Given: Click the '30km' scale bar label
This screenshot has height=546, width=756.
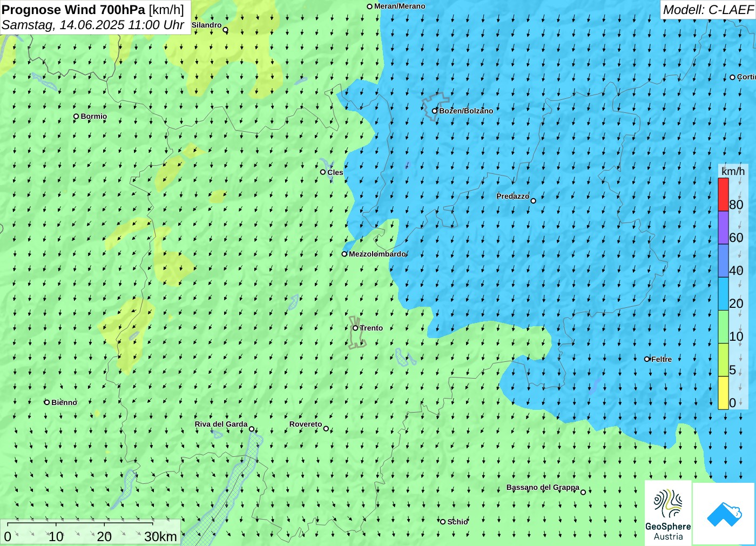Looking at the screenshot, I should (x=160, y=536).
